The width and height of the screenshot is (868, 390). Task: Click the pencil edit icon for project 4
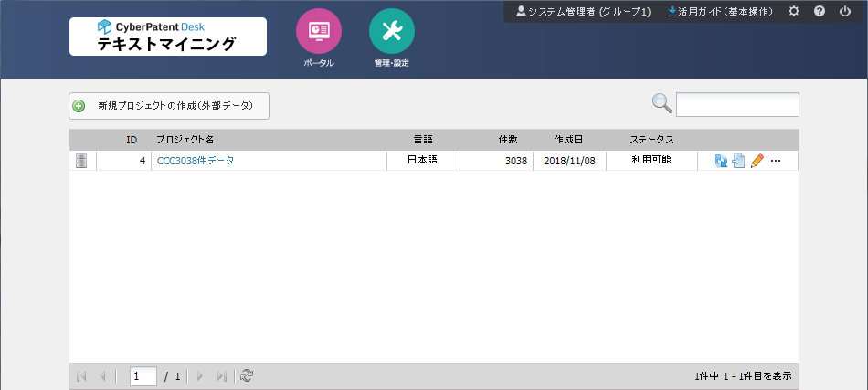point(757,161)
